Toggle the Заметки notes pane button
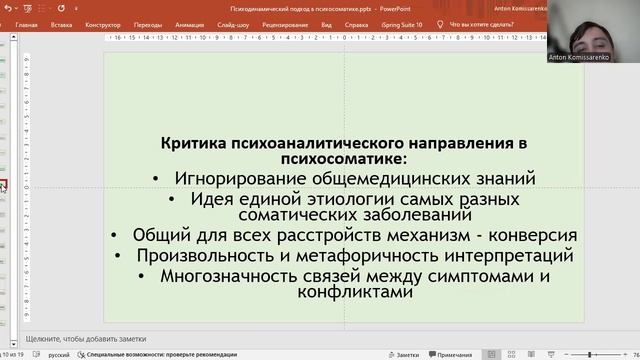This screenshot has width=640, height=360. coord(404,355)
